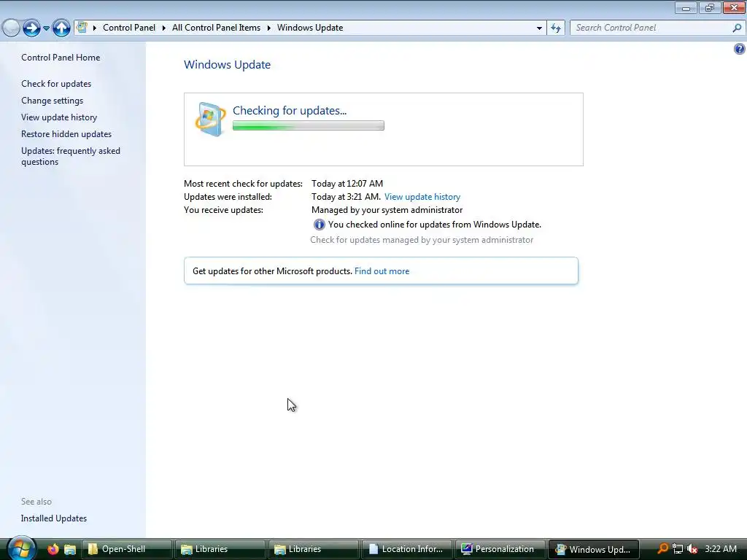Click the search magnifier icon
This screenshot has width=747, height=560.
tap(737, 28)
